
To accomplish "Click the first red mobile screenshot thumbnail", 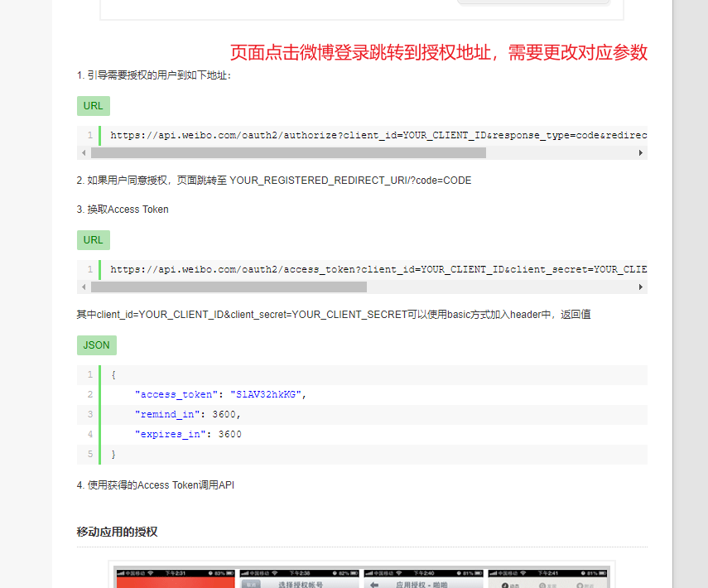I will coord(176,579).
